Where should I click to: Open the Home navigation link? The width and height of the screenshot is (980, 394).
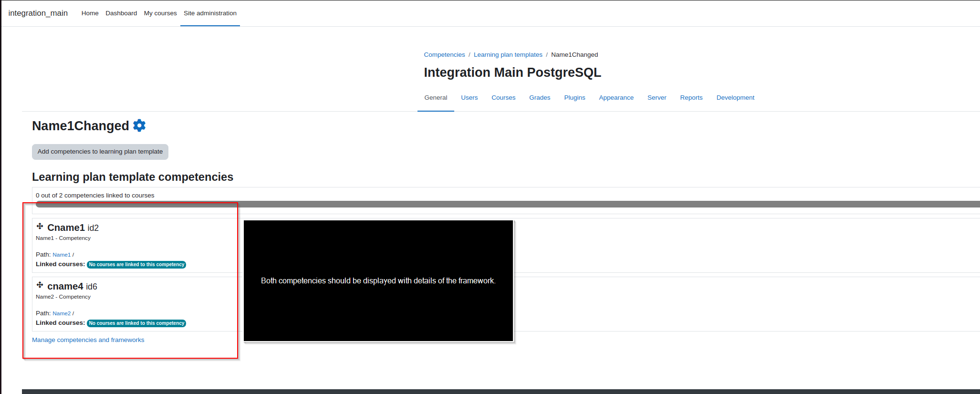point(90,13)
